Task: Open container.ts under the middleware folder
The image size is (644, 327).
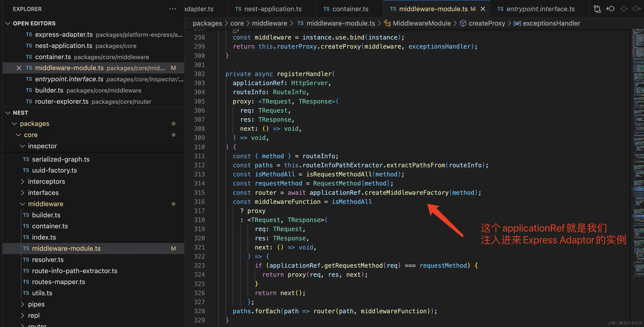Action: (93, 226)
